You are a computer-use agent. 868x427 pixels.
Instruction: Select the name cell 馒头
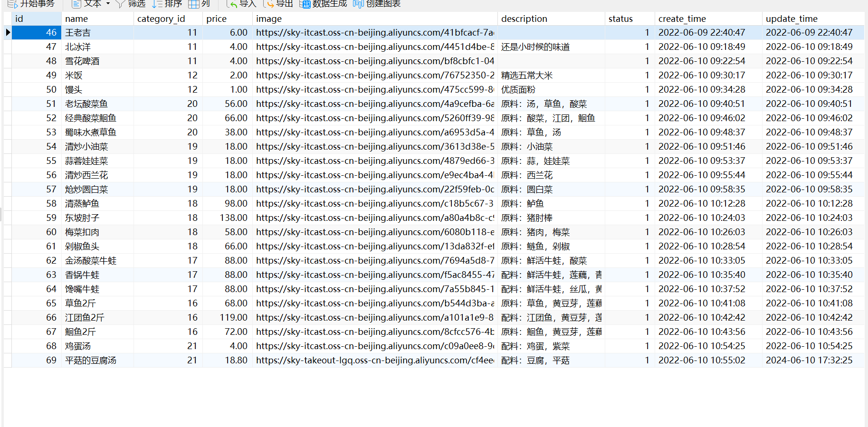point(97,89)
